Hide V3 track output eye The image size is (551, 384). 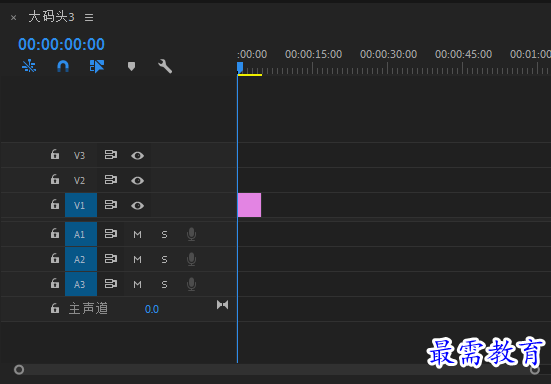point(137,155)
